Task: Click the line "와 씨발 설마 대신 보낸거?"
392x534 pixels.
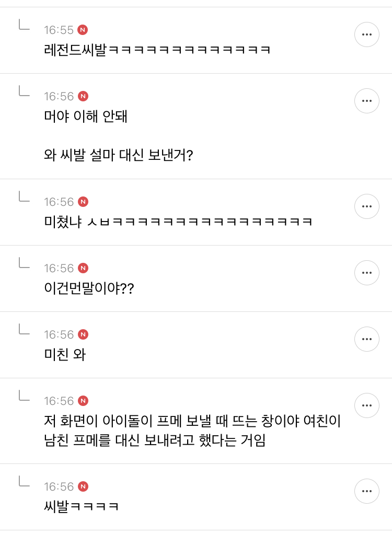Action: (x=119, y=155)
